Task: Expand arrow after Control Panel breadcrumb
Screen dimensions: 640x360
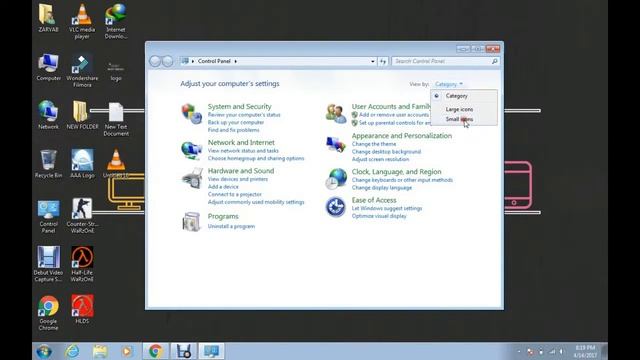Action: [236, 61]
